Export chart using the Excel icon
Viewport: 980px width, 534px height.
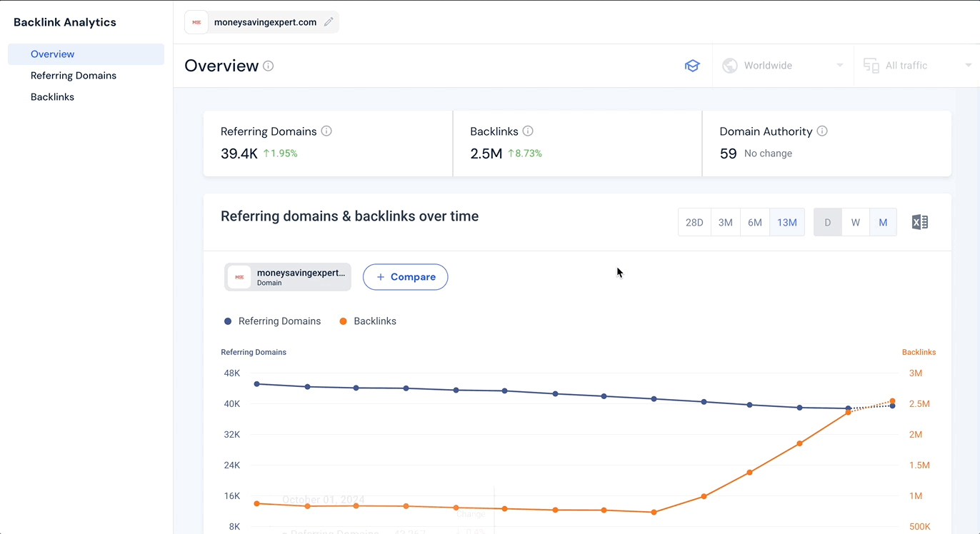[920, 222]
